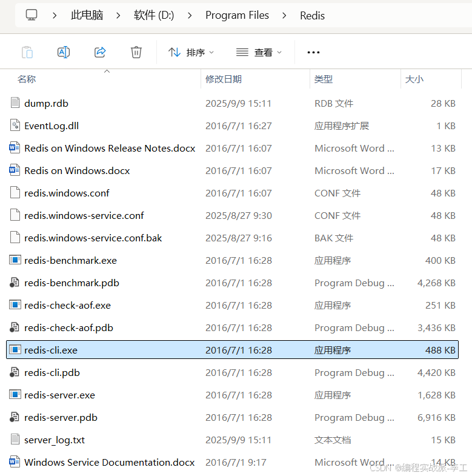472x476 pixels.
Task: Select redis-benchmark.pdb file name
Action: (x=71, y=283)
